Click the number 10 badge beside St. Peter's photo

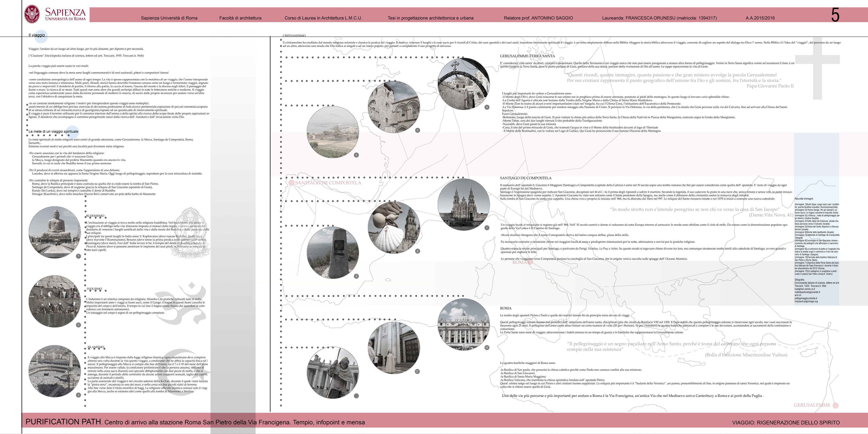pyautogui.click(x=487, y=348)
